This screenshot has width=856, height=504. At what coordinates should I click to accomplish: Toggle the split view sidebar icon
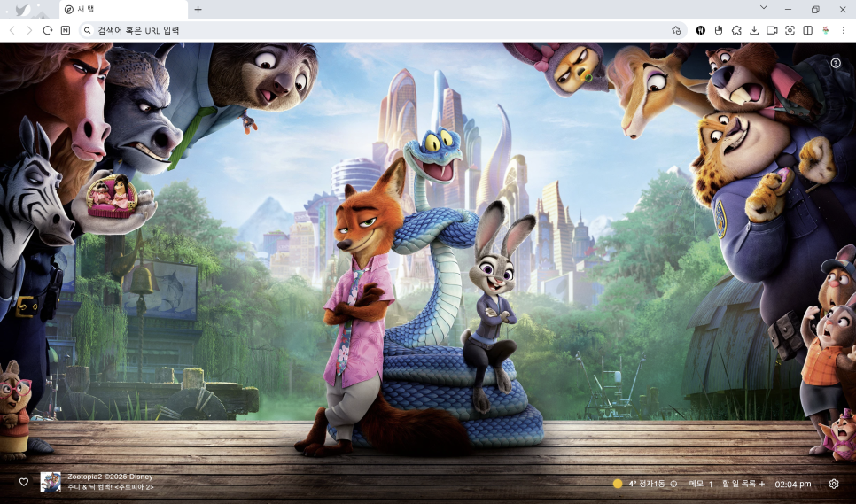pyautogui.click(x=807, y=30)
